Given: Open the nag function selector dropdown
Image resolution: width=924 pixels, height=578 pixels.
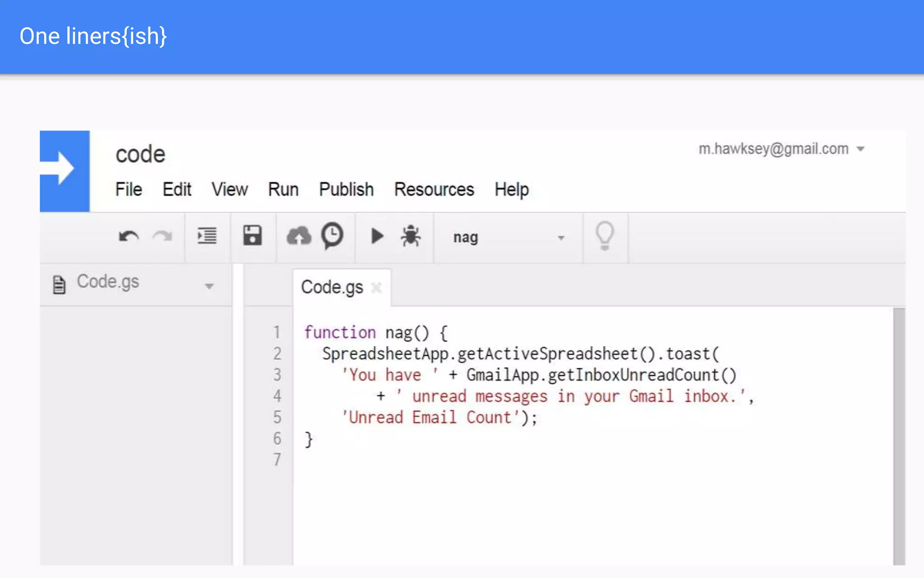Looking at the screenshot, I should (509, 238).
